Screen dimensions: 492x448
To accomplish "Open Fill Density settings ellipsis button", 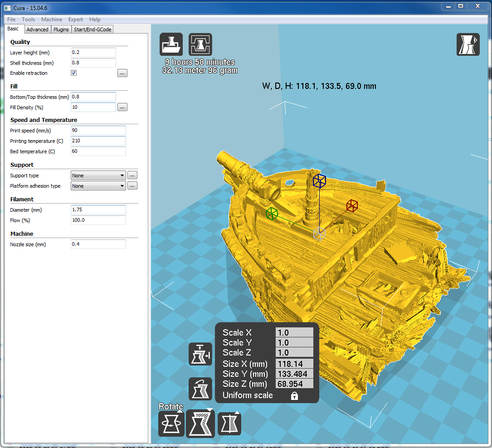I will click(122, 107).
